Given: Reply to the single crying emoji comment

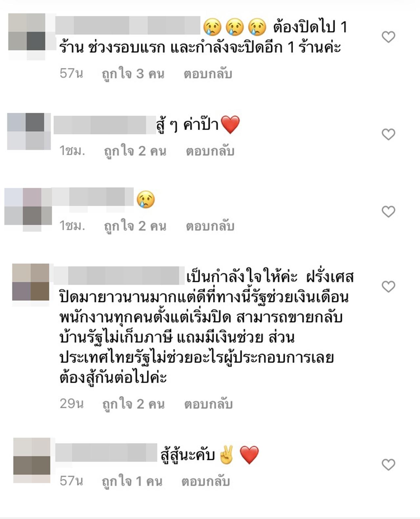Looking at the screenshot, I should pos(210,226).
